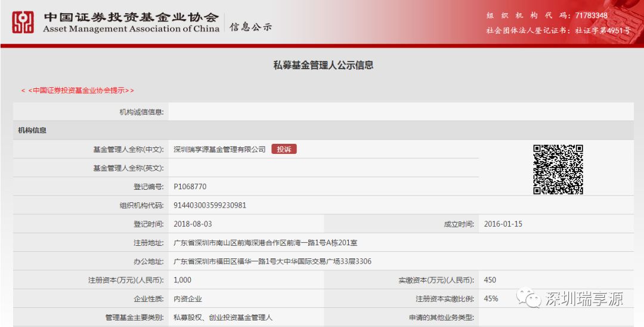Click the 办公地址 label

pyautogui.click(x=148, y=261)
